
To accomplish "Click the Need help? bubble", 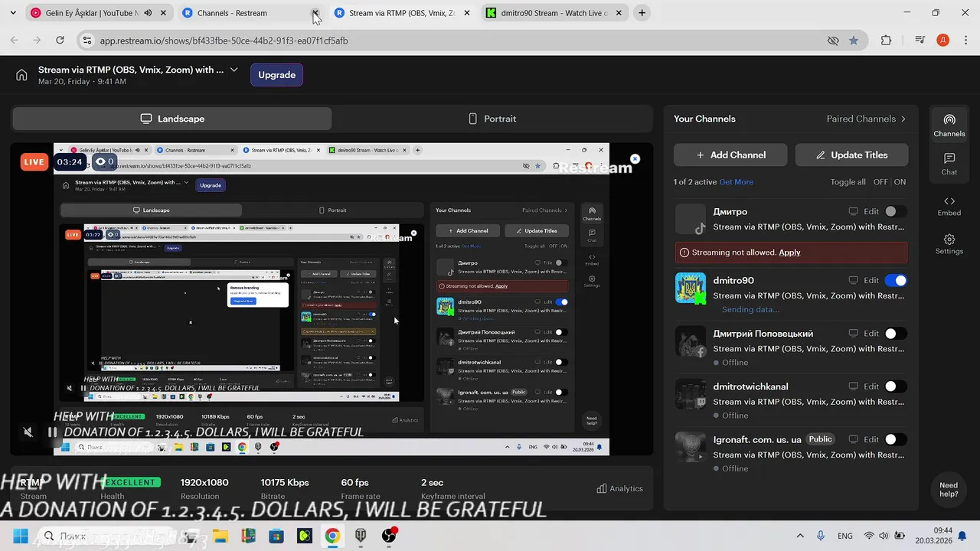I will click(949, 490).
